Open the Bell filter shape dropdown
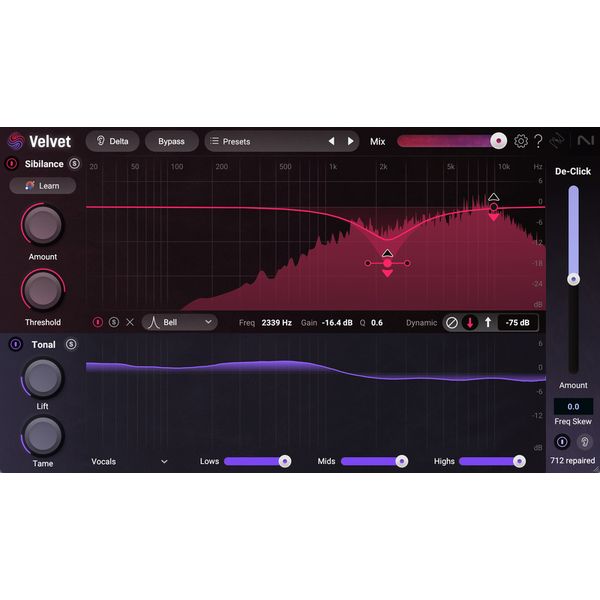The width and height of the screenshot is (600, 600). tap(179, 322)
